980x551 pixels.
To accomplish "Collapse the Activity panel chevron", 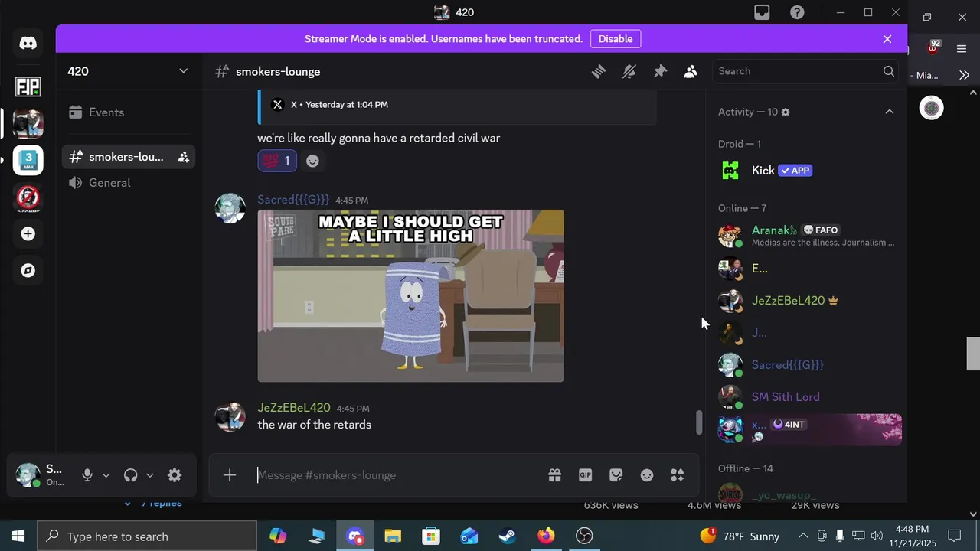I will click(x=890, y=112).
